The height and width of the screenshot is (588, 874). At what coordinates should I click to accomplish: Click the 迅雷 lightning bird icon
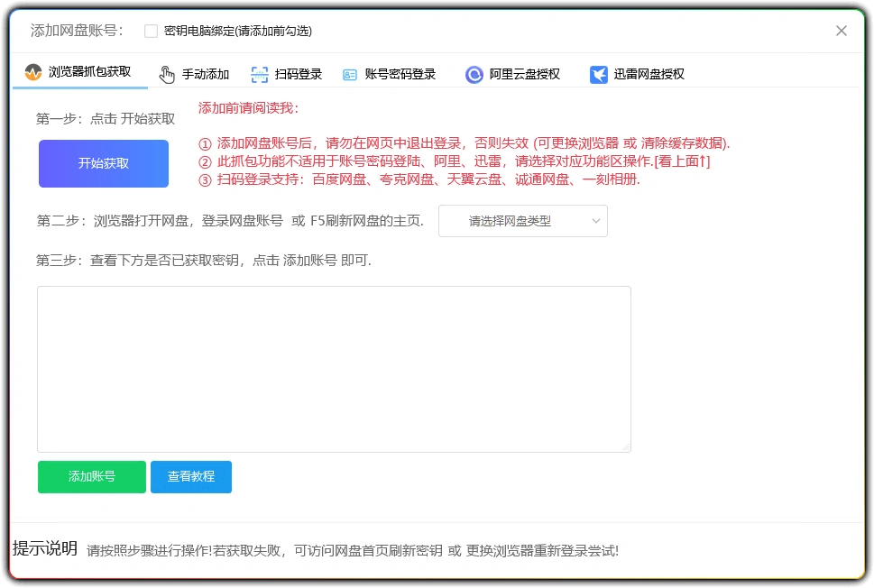598,75
